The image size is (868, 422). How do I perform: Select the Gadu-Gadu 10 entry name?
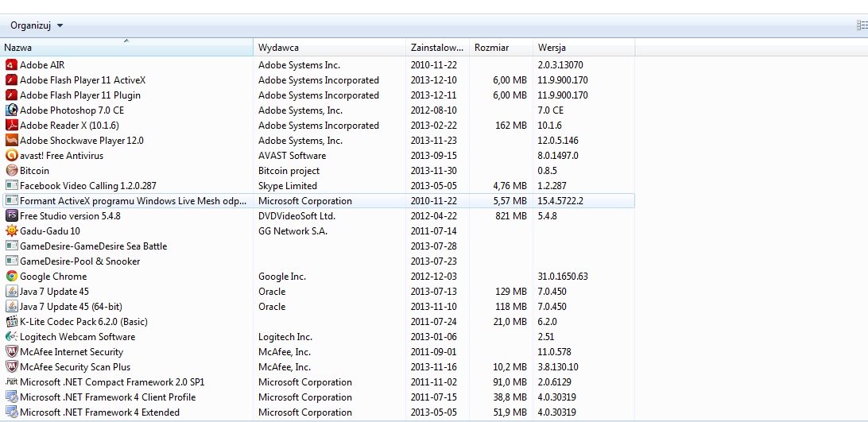50,231
